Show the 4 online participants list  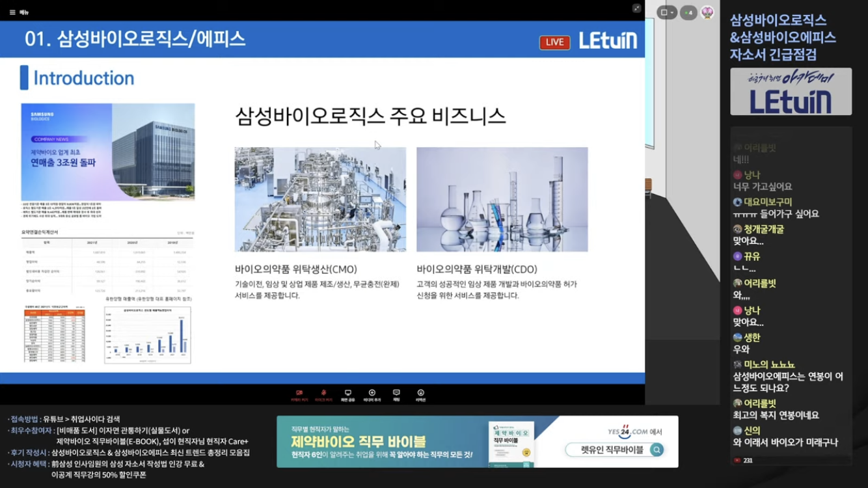pos(688,12)
